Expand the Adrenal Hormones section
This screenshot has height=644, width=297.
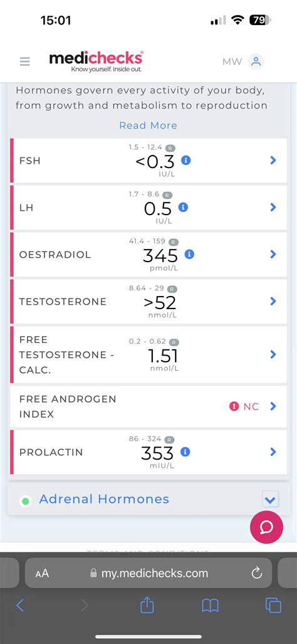pos(270,499)
